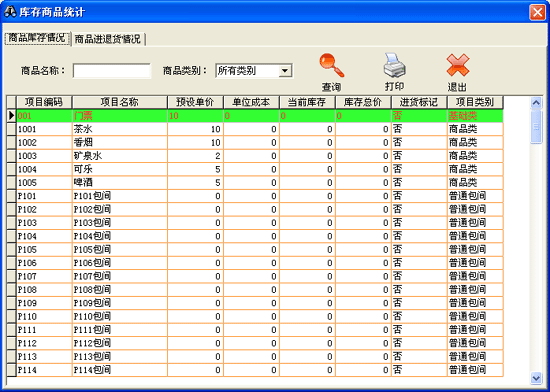550x392 pixels.
Task: Click P110包间 name cell
Action: 120,316
